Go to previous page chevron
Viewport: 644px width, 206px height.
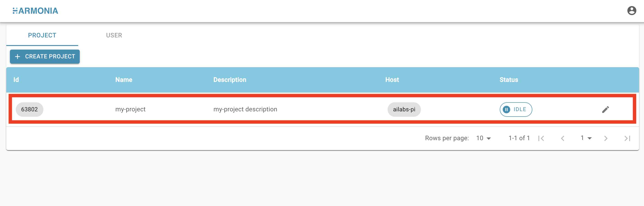pyautogui.click(x=562, y=138)
